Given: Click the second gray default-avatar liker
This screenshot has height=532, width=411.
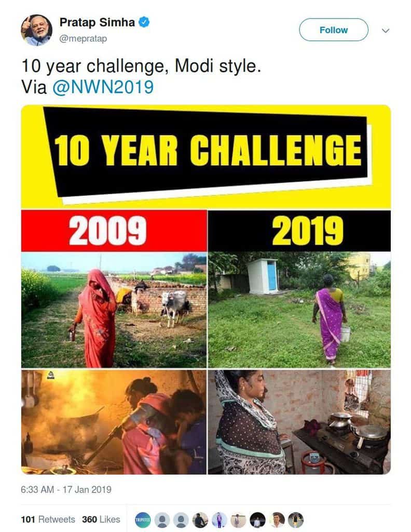Looking at the screenshot, I should pos(181,520).
